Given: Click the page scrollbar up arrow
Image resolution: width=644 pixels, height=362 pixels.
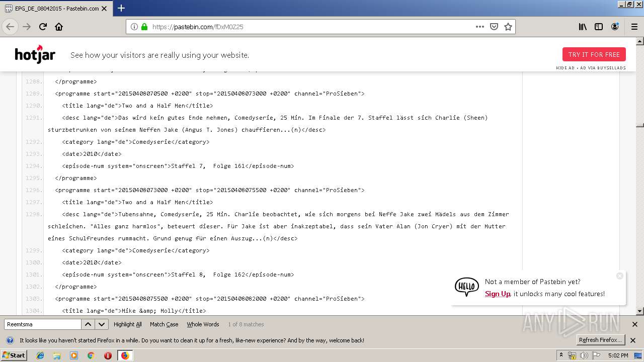Looking at the screenshot, I should click(x=640, y=41).
